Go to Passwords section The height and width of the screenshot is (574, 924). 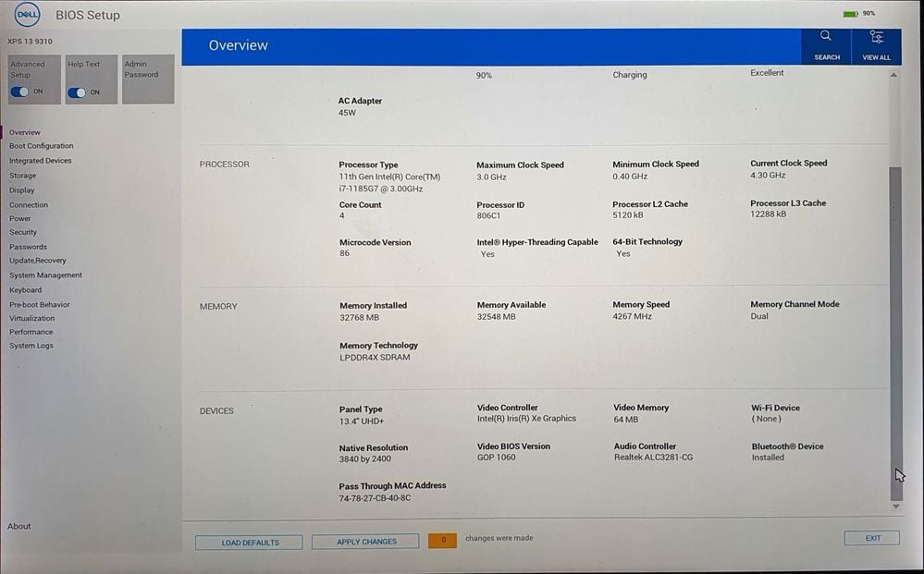(28, 247)
